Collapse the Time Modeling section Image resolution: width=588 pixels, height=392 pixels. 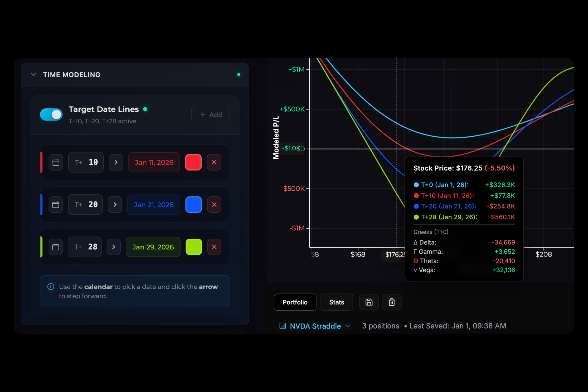coord(34,74)
